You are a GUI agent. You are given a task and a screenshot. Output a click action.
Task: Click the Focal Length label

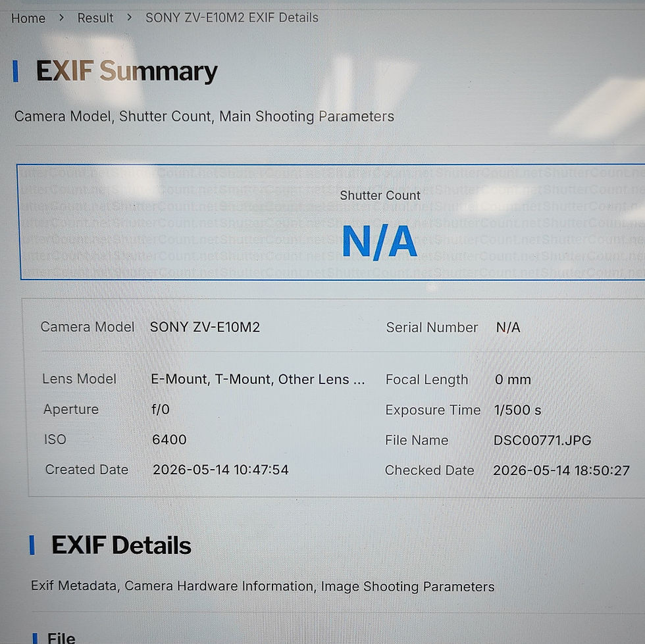coord(426,380)
